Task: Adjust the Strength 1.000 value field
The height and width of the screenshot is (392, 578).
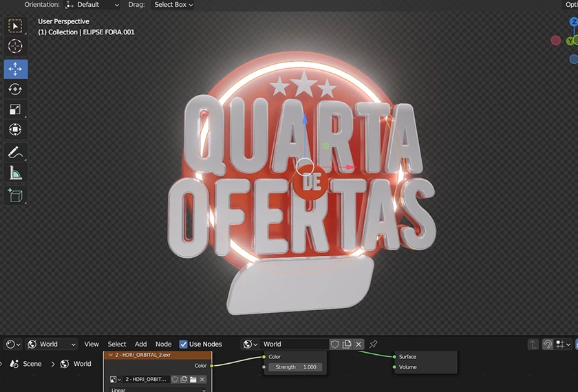Action: pos(296,367)
